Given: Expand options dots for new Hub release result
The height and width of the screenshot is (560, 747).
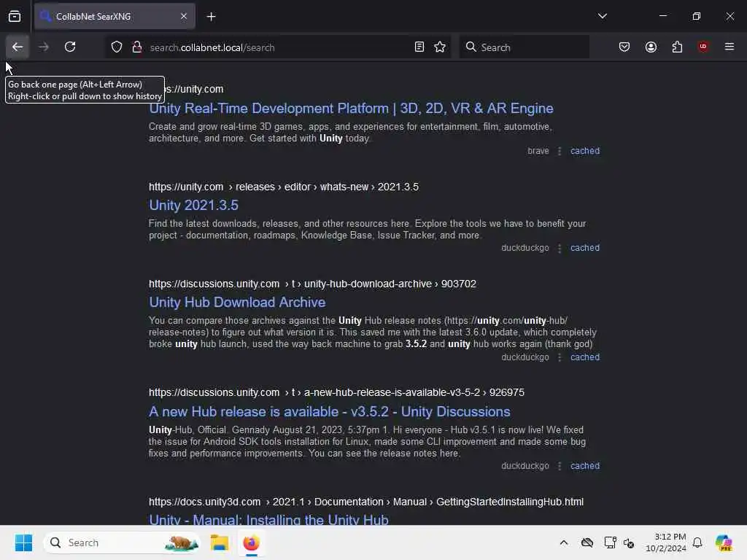Looking at the screenshot, I should 560,466.
